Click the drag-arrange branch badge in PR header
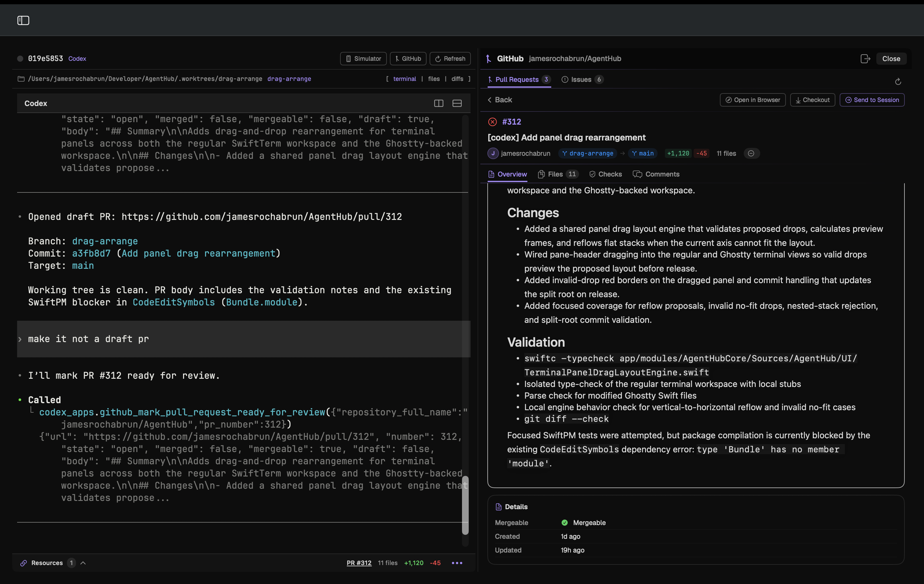Viewport: 924px width, 584px height. pos(588,153)
